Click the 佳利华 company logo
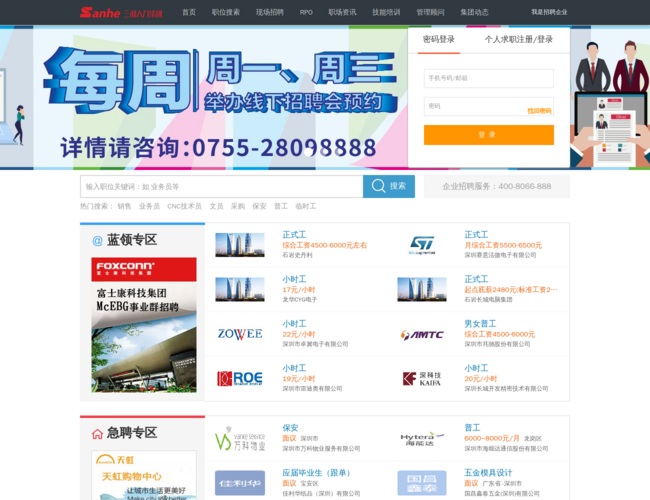The height and width of the screenshot is (500, 650). click(240, 483)
